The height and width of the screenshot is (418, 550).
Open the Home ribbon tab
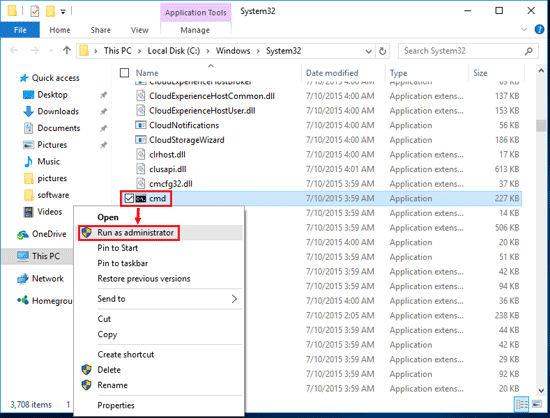pyautogui.click(x=60, y=30)
